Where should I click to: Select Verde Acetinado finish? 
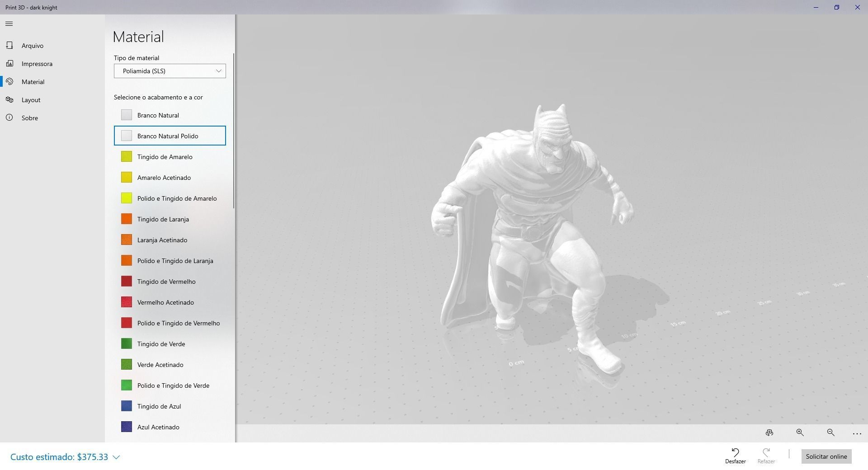point(170,365)
